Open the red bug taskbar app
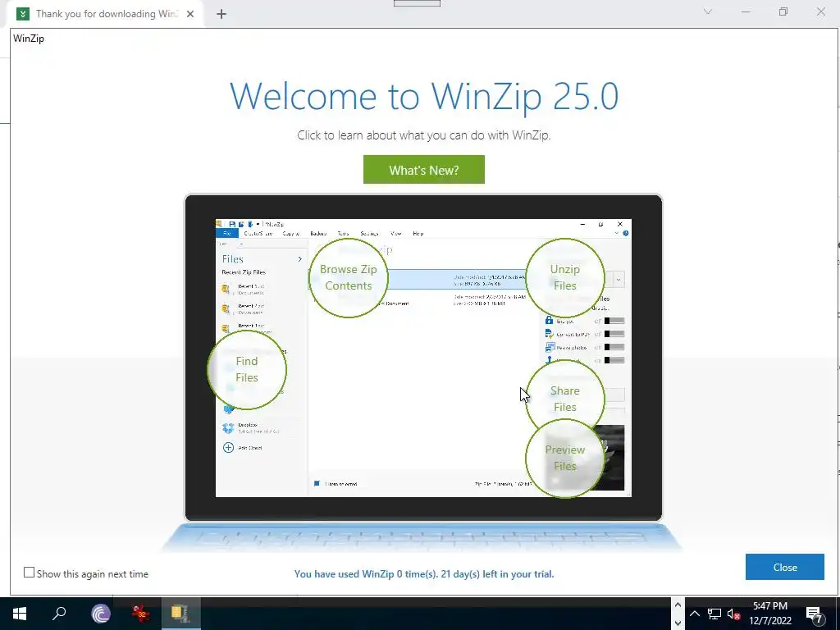This screenshot has height=630, width=840. coord(141,614)
